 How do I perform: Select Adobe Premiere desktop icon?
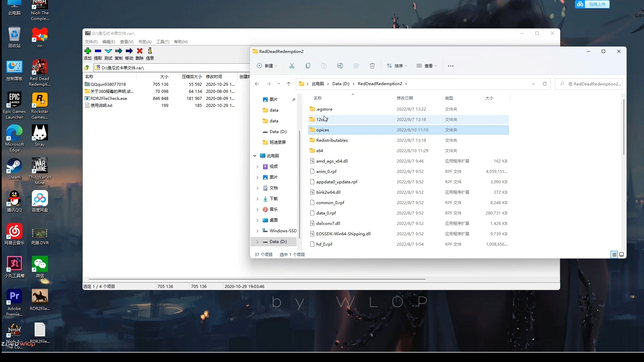[14, 303]
